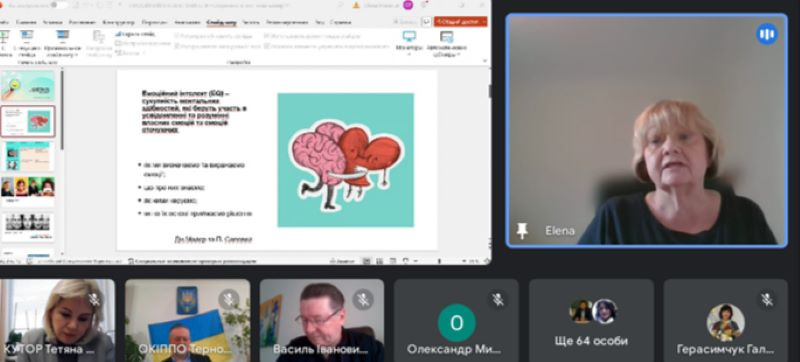Click Василь Іванович's muted microphone icon

coord(363,299)
